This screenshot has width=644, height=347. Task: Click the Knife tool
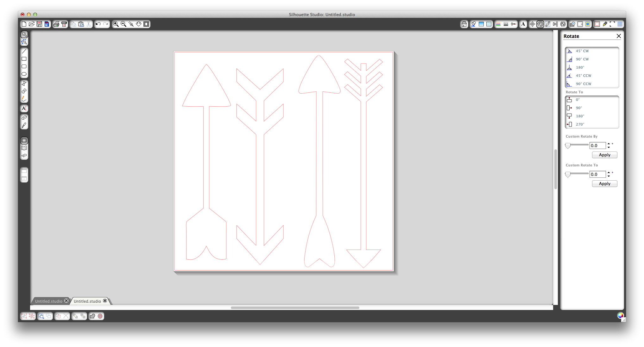(x=24, y=125)
